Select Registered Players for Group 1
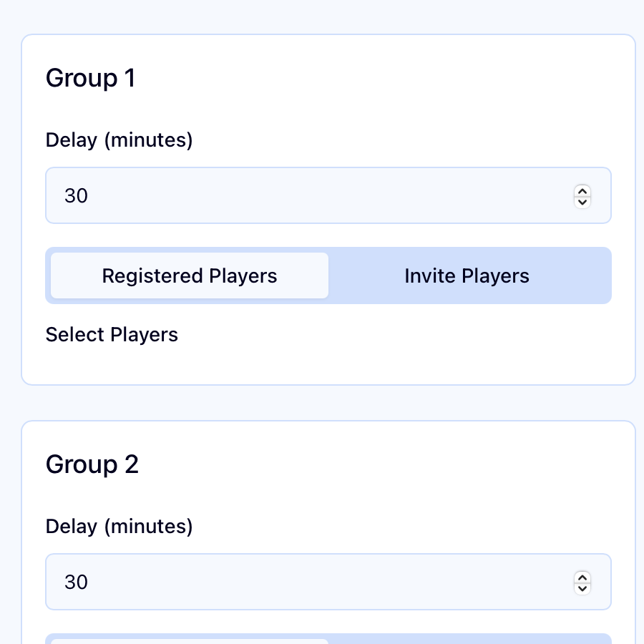Image resolution: width=644 pixels, height=644 pixels. (x=189, y=275)
